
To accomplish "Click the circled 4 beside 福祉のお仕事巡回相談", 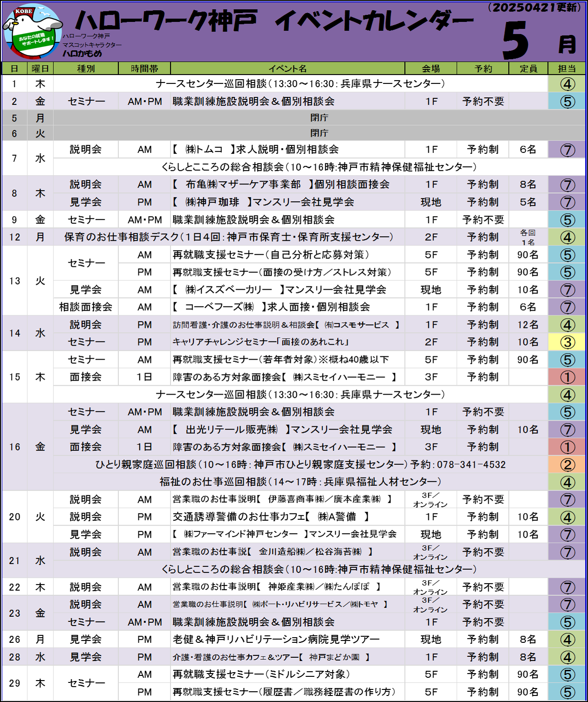I will [x=567, y=483].
